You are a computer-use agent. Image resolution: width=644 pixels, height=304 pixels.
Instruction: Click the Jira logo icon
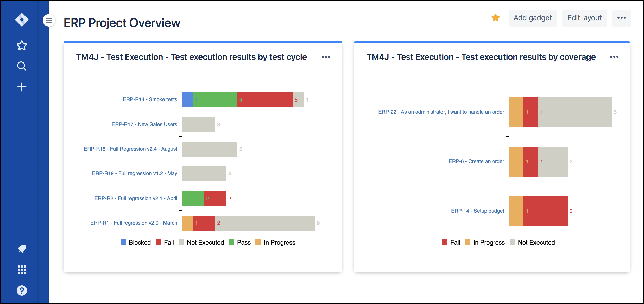pyautogui.click(x=22, y=20)
